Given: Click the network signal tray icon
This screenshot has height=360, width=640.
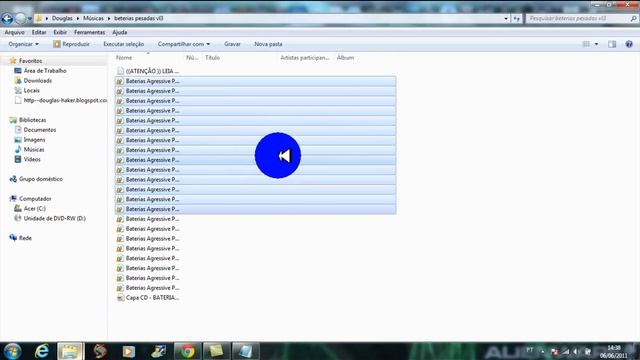Looking at the screenshot, I should coord(565,351).
